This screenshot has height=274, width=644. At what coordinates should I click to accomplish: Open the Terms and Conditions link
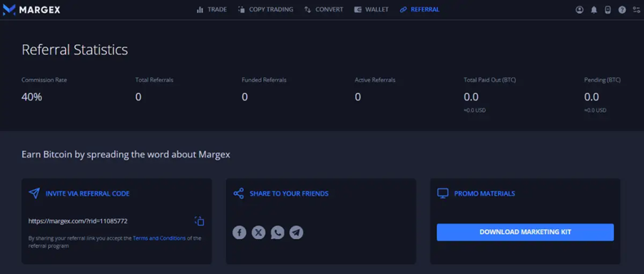[x=159, y=238]
